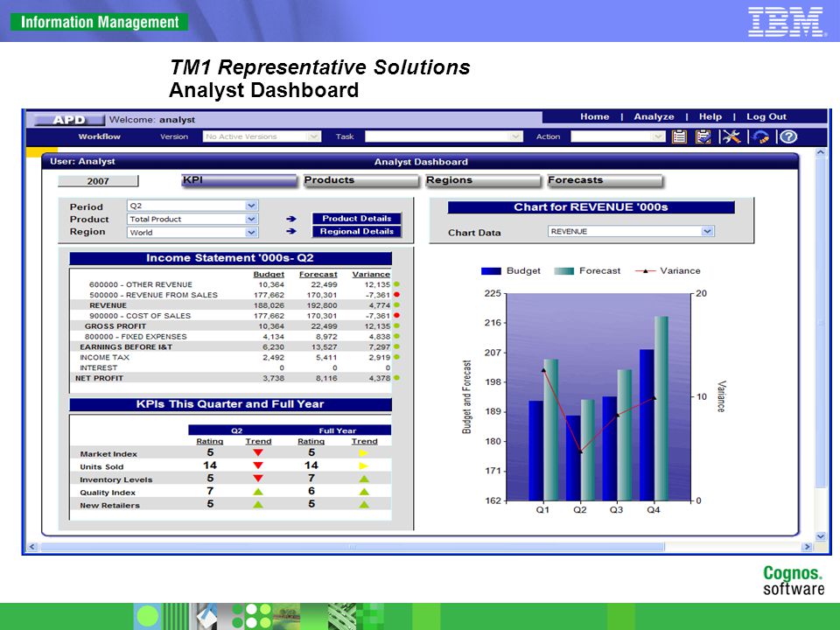Image resolution: width=840 pixels, height=630 pixels.
Task: Click the Budget column header
Action: pos(269,274)
